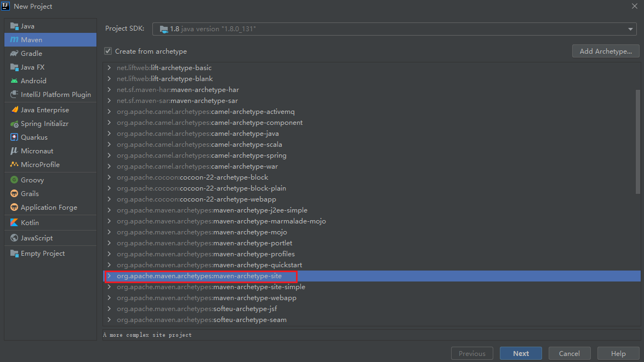The width and height of the screenshot is (644, 362).
Task: Select Java Enterprise project type
Action: 50,110
